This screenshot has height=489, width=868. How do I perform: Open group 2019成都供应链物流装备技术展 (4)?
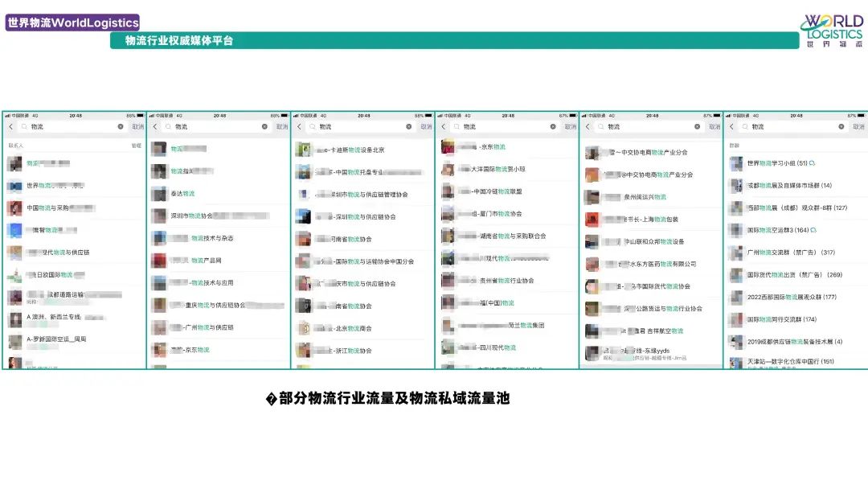coord(796,342)
